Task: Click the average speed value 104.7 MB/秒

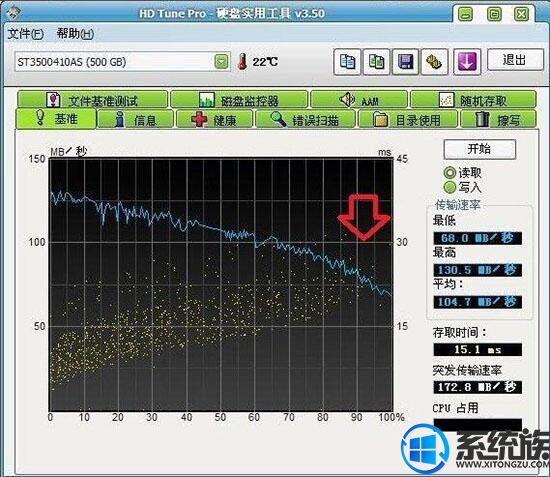Action: pos(477,302)
